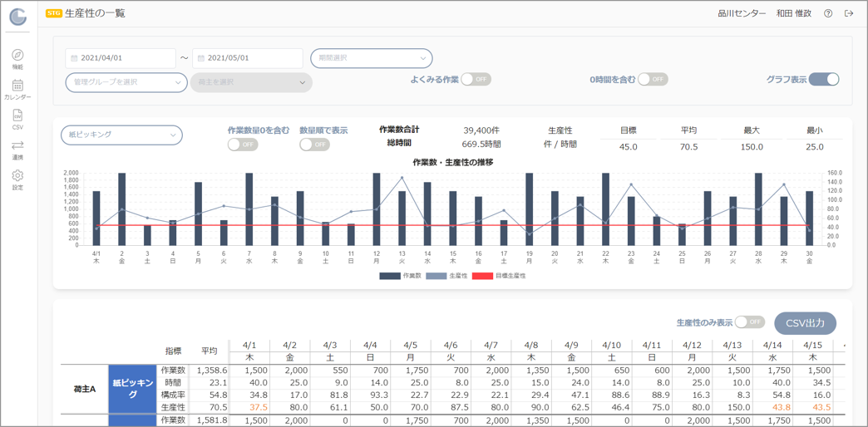Screen dimensions: 868x427
Task: Click the 目標生産性 red legend swatch
Action: [482, 276]
